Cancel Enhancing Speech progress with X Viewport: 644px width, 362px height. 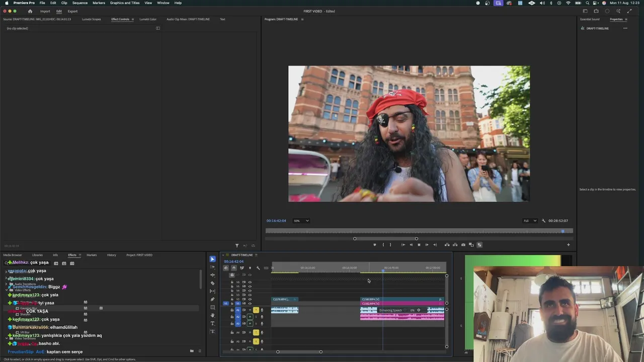[x=419, y=310]
